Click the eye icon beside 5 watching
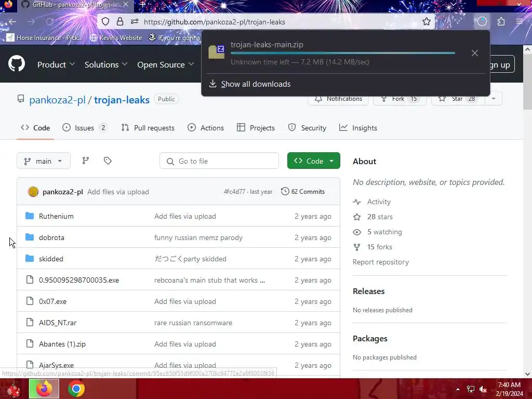The width and height of the screenshot is (532, 399). coord(357,232)
